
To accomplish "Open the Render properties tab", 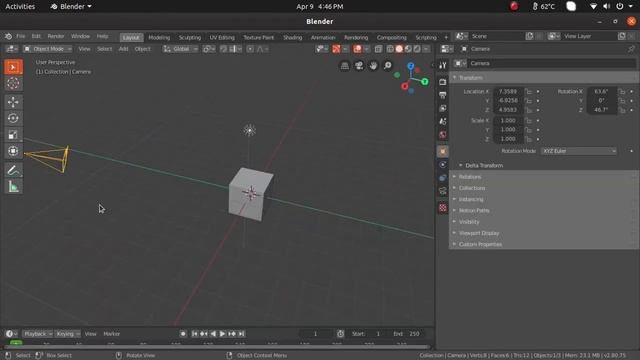I will 443,82.
